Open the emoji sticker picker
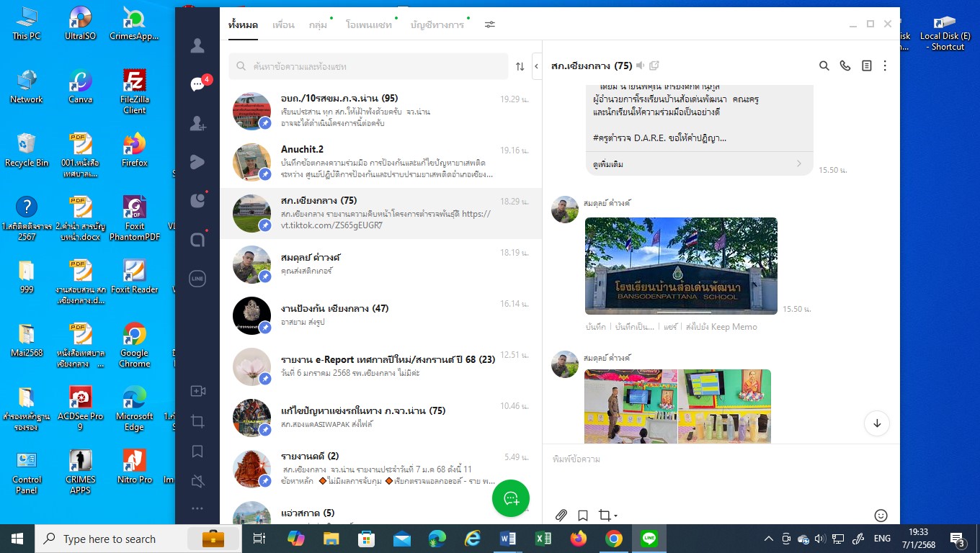This screenshot has width=980, height=553. [x=880, y=516]
